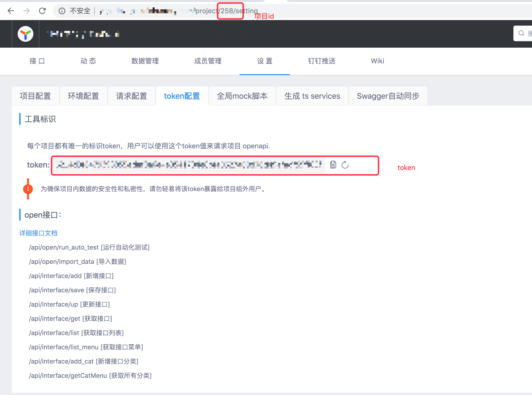Viewport: 532px width, 395px height.
Task: Click the browser back arrow
Action: pyautogui.click(x=11, y=11)
